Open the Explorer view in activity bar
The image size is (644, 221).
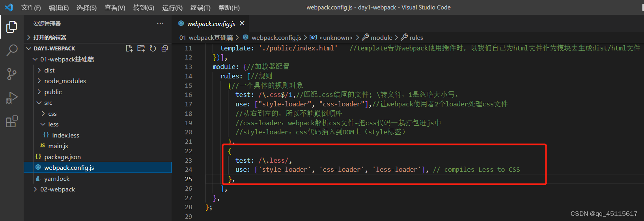(x=12, y=27)
